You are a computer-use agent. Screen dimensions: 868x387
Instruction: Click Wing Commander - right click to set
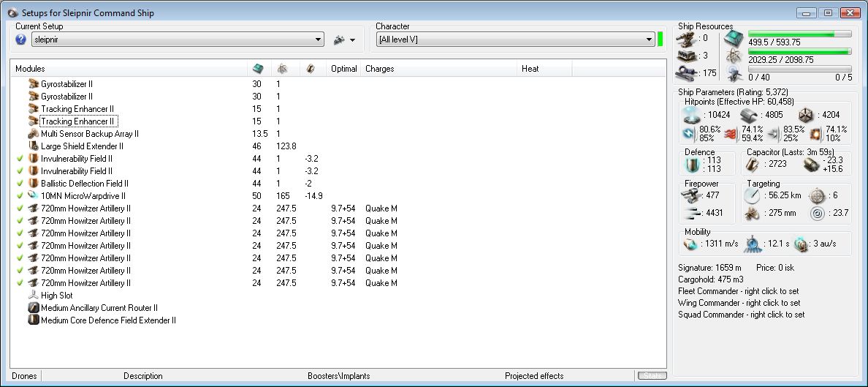point(739,303)
